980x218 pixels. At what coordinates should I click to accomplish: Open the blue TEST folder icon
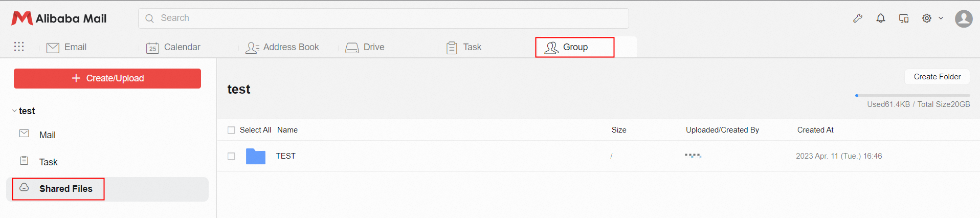tap(255, 156)
